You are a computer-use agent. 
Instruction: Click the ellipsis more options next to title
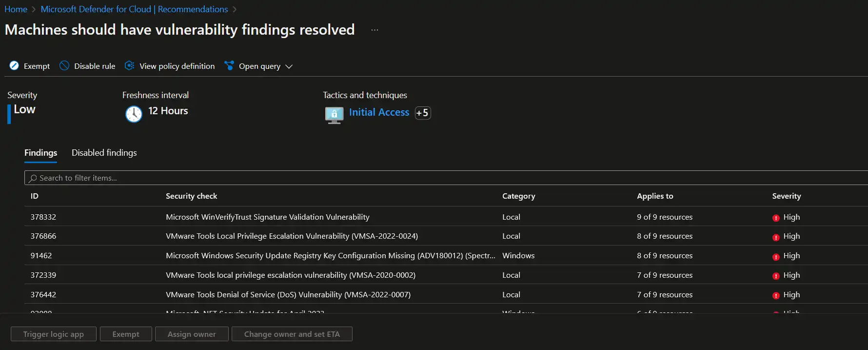pyautogui.click(x=375, y=30)
